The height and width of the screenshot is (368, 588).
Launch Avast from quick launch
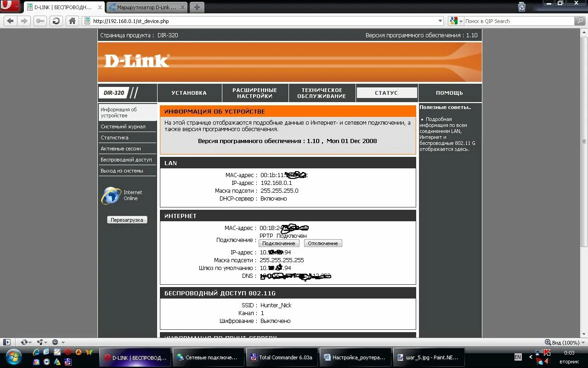point(79,352)
